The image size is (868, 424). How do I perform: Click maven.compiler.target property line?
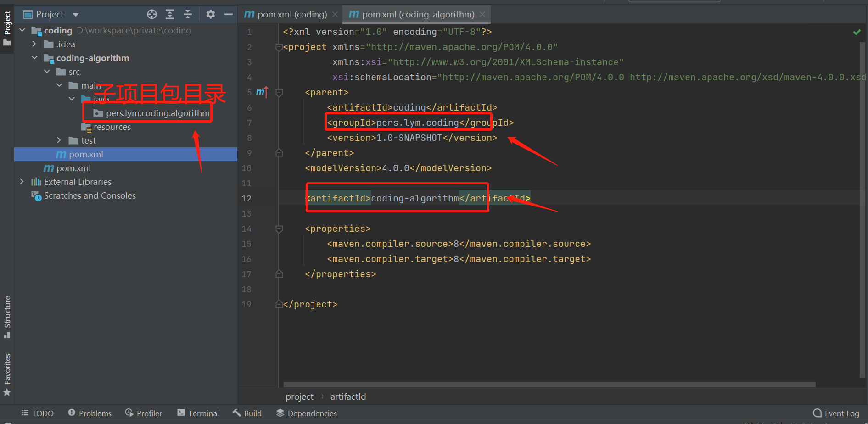click(x=459, y=259)
